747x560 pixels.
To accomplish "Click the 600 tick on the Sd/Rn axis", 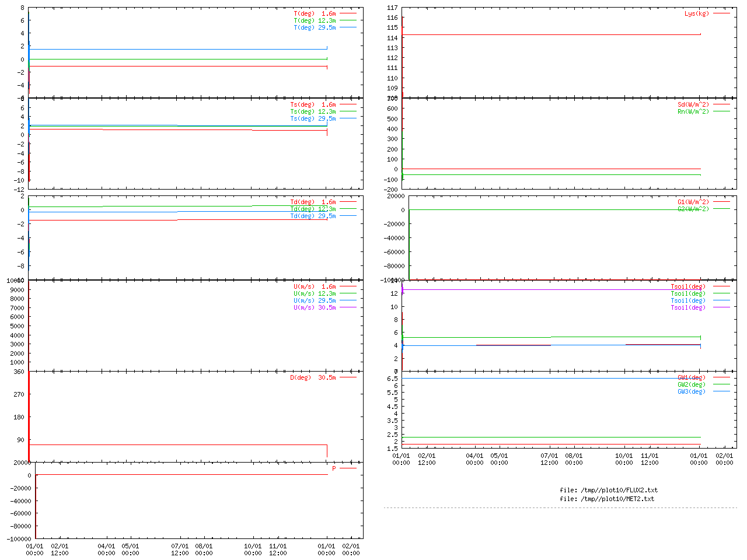I will coord(392,108).
